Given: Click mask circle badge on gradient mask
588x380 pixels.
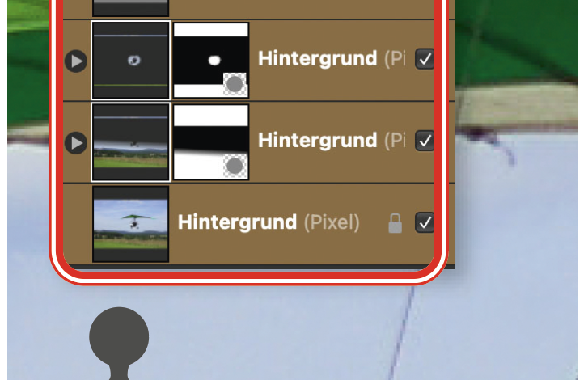Looking at the screenshot, I should [x=235, y=166].
